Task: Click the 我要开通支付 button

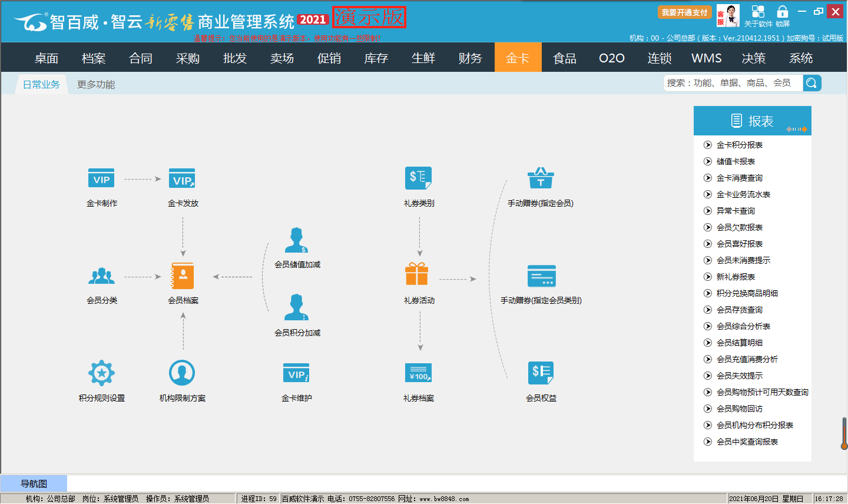Action: coord(684,12)
